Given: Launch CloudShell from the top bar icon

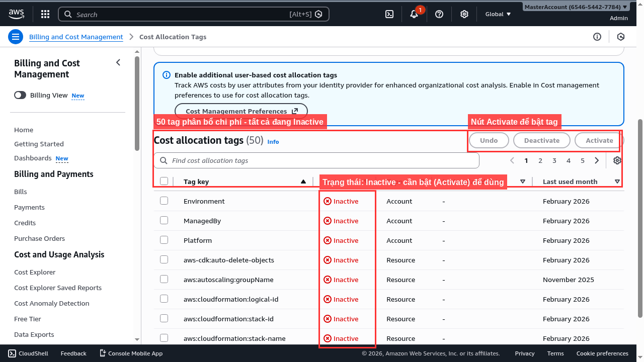Looking at the screenshot, I should coord(389,14).
